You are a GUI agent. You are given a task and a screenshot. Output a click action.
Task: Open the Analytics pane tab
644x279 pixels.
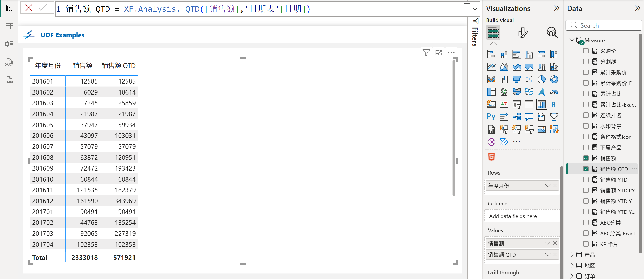[x=552, y=33]
